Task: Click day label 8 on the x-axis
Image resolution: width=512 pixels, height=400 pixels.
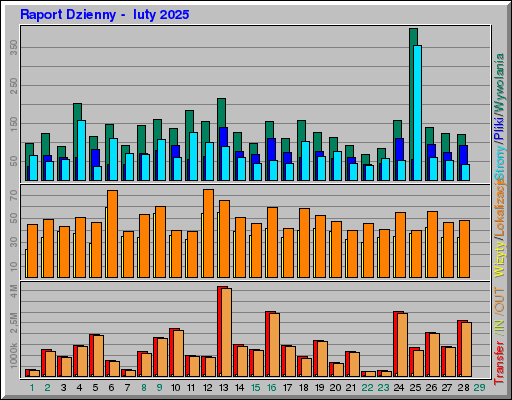Action: pyautogui.click(x=144, y=388)
